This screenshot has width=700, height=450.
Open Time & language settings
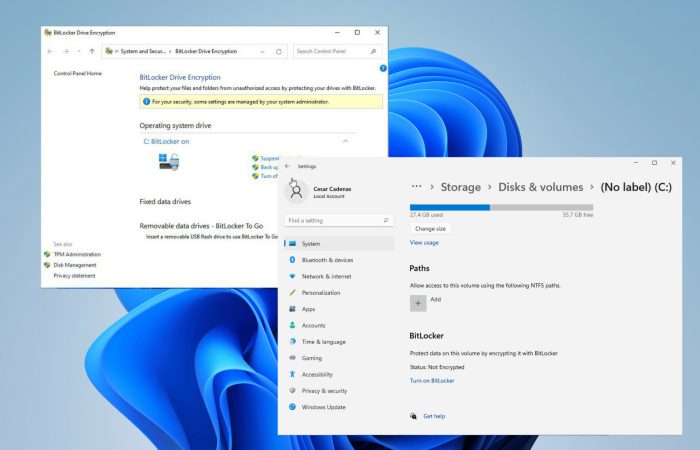[x=339, y=342]
